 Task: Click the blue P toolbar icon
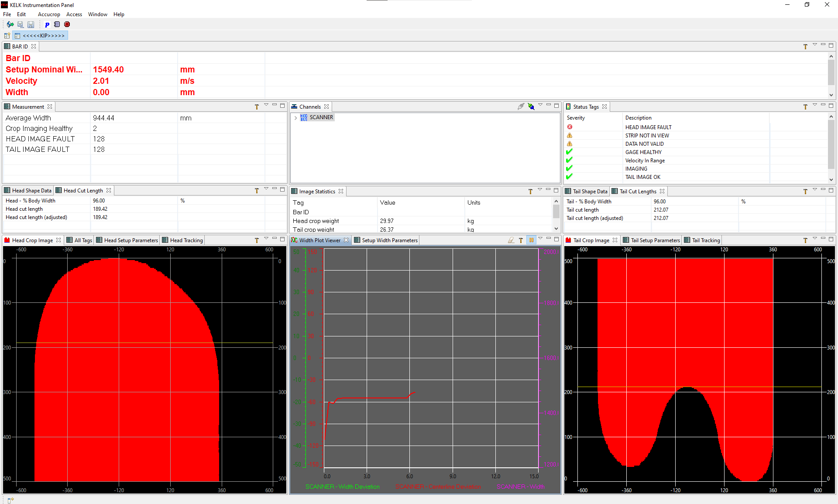coord(47,24)
